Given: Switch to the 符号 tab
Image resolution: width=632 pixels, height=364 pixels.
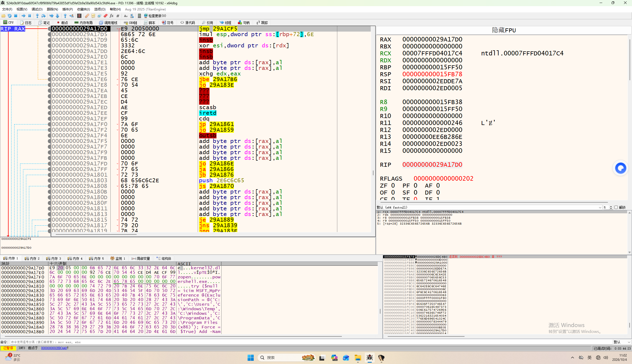Looking at the screenshot, I should [168, 23].
